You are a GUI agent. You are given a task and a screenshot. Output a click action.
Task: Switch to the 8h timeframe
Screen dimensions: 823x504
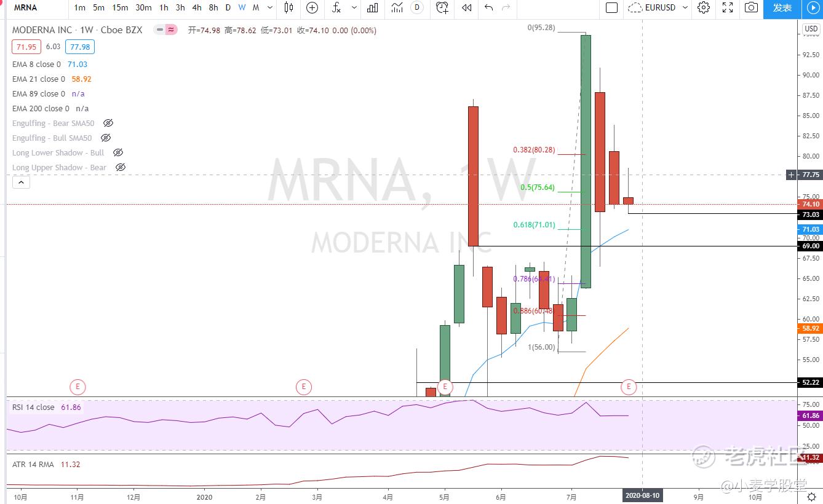tap(213, 8)
